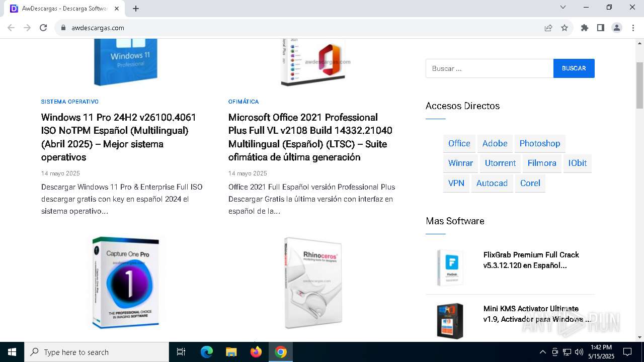Click the taskbar search box
This screenshot has height=362, width=644.
97,352
